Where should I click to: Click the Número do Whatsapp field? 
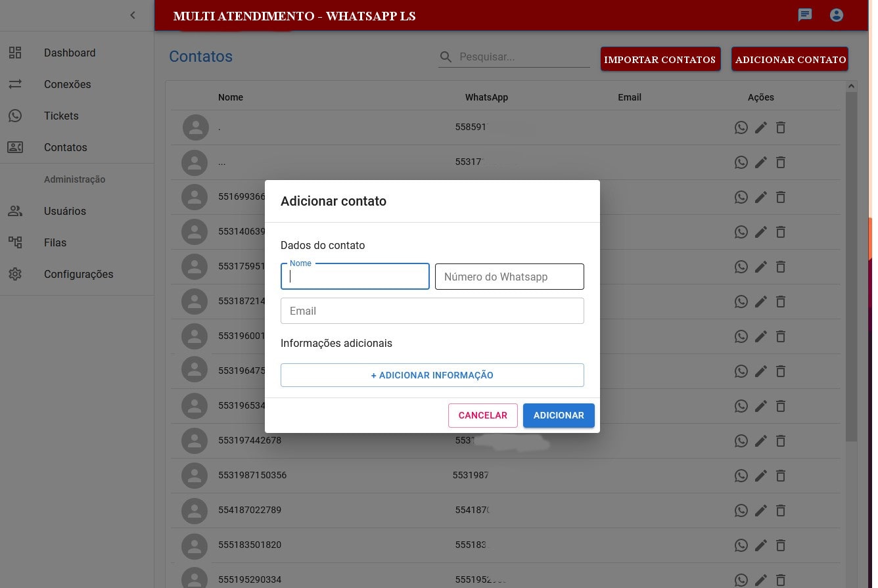tap(509, 277)
